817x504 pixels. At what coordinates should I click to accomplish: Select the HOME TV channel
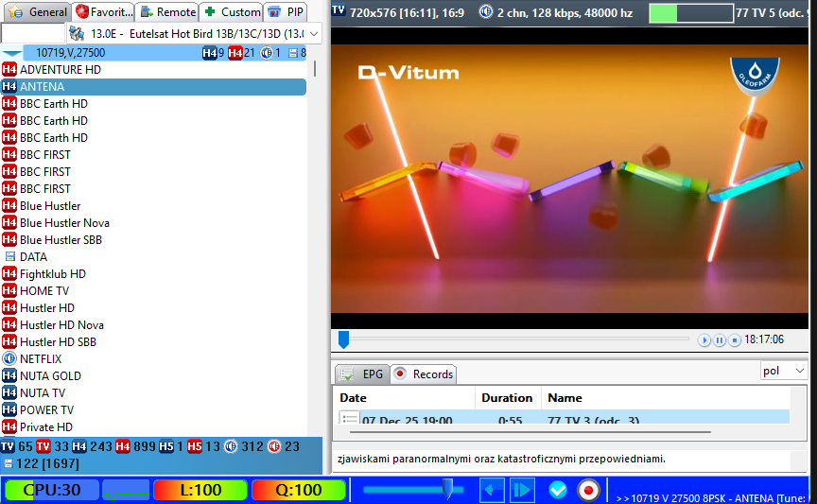tap(154, 291)
